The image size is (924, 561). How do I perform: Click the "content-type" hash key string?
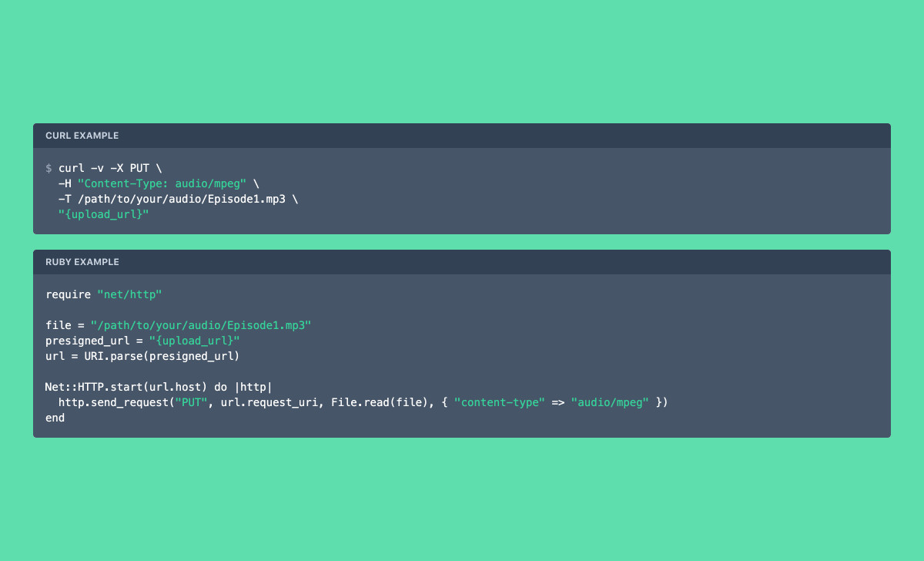[499, 402]
